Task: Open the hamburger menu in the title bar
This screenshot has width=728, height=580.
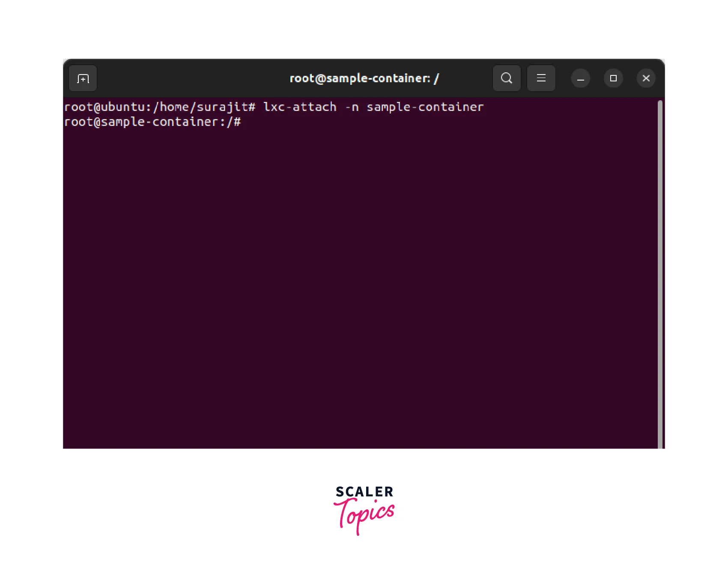Action: point(541,78)
